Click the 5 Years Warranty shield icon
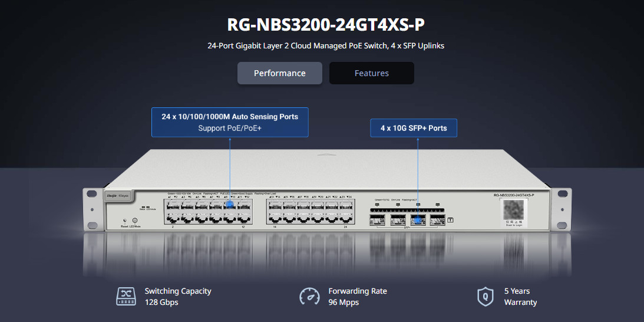 [x=485, y=297]
